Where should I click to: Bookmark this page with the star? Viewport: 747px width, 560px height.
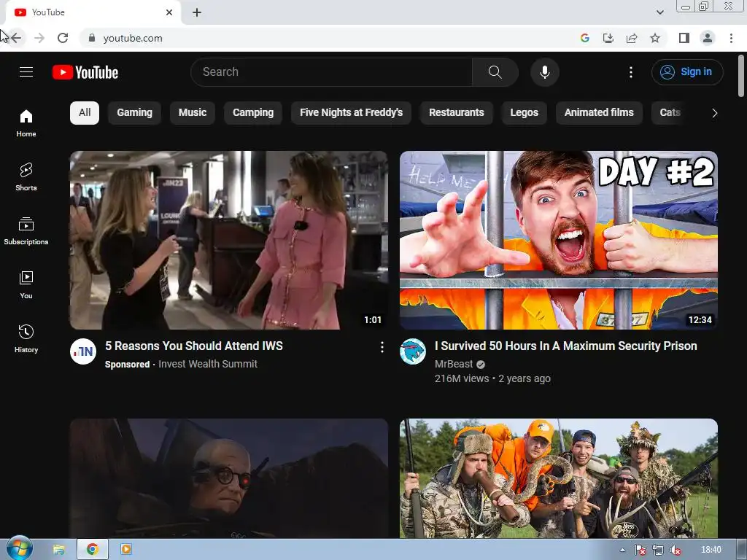click(x=655, y=38)
